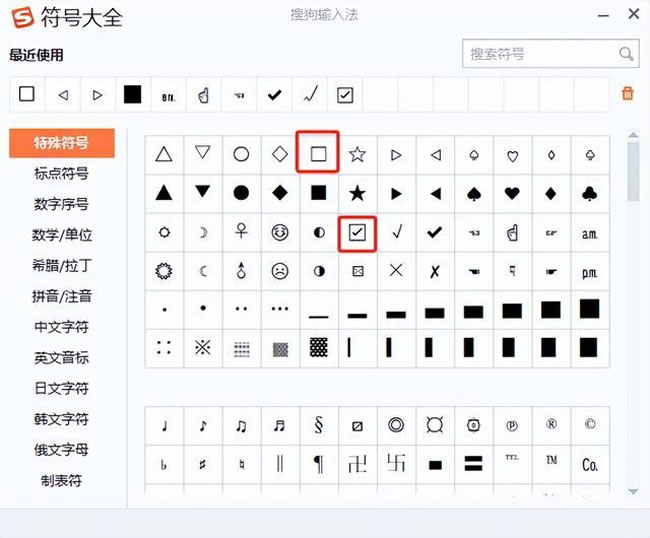Click the scrollbar down arrow

[633, 492]
